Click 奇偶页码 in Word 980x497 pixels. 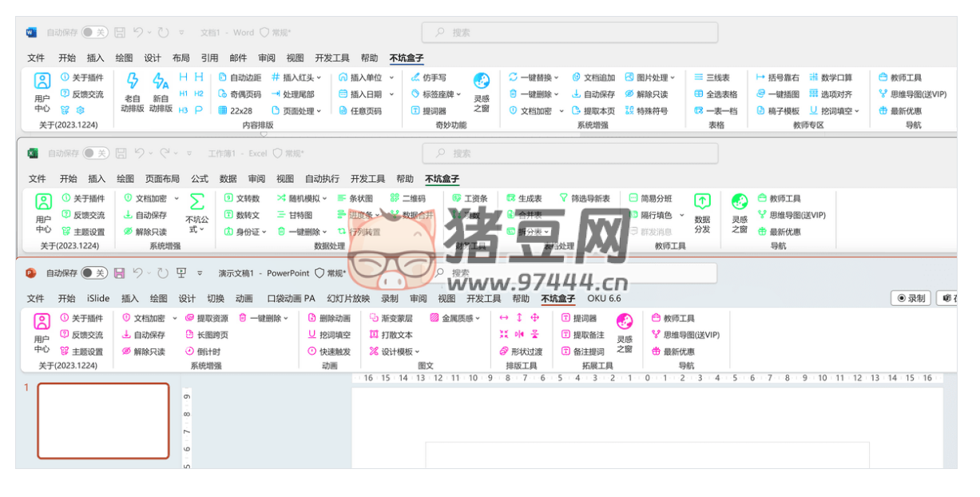(x=240, y=94)
